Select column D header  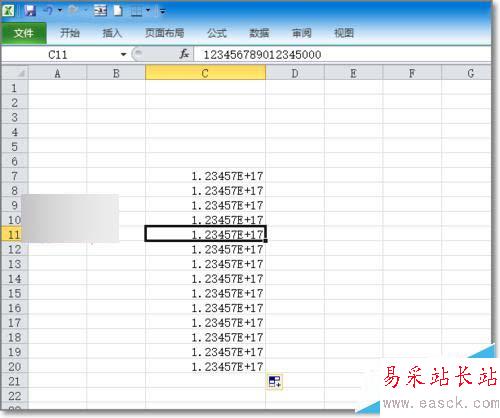click(x=295, y=73)
